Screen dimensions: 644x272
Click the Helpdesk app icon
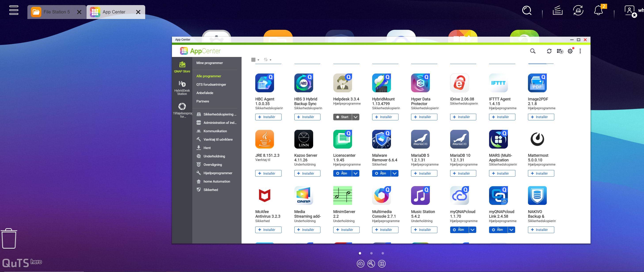[x=343, y=83]
